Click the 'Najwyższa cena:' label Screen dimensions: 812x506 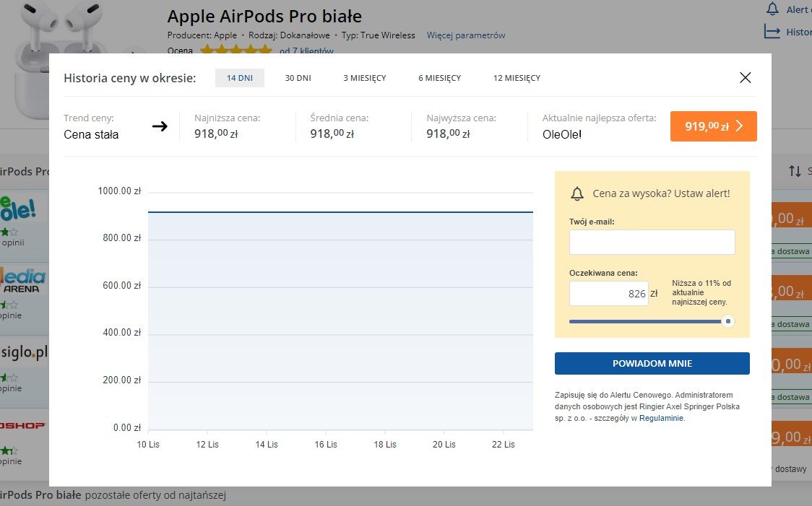[x=461, y=118]
